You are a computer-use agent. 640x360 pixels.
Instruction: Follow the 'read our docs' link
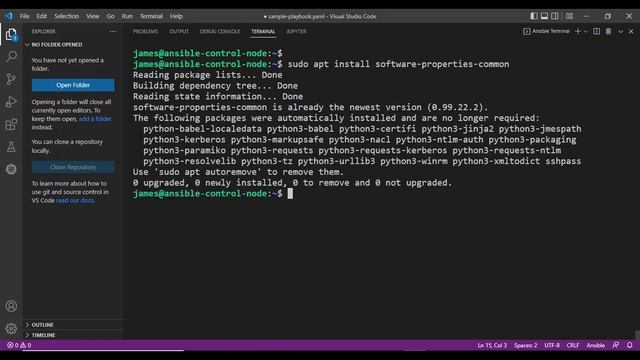[x=75, y=200]
